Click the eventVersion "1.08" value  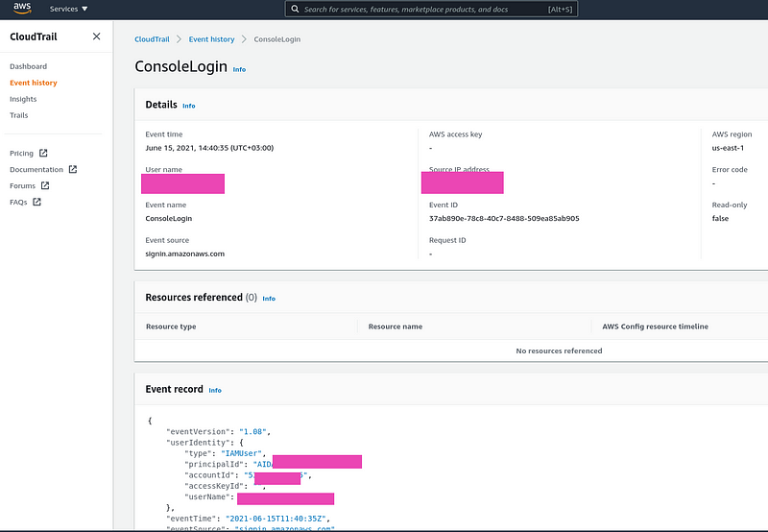click(253, 431)
